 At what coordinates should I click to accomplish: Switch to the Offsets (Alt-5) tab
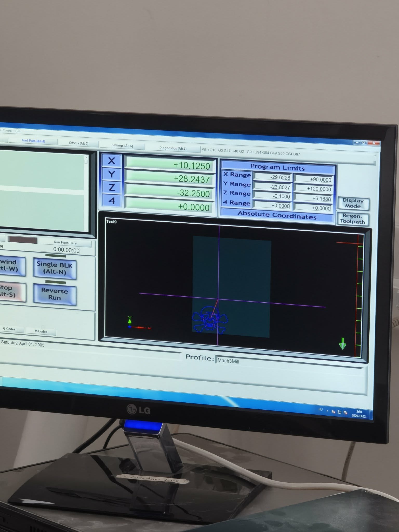(x=78, y=143)
